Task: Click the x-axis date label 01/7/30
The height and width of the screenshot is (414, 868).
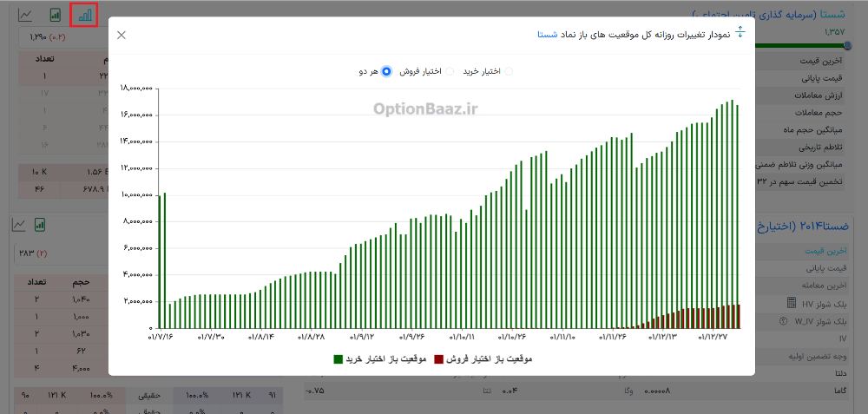Action: pos(213,337)
